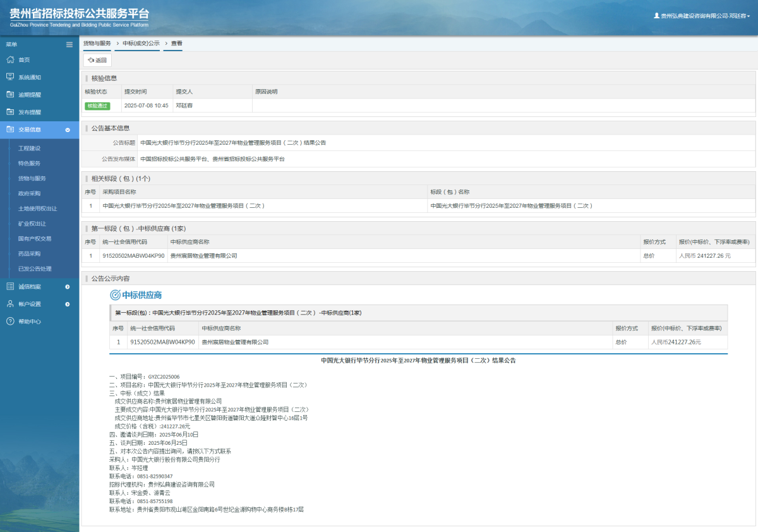Screen dimensions: 758x532
Task: Click 采购项目名称 cell in 相关标段 table
Action: point(183,206)
